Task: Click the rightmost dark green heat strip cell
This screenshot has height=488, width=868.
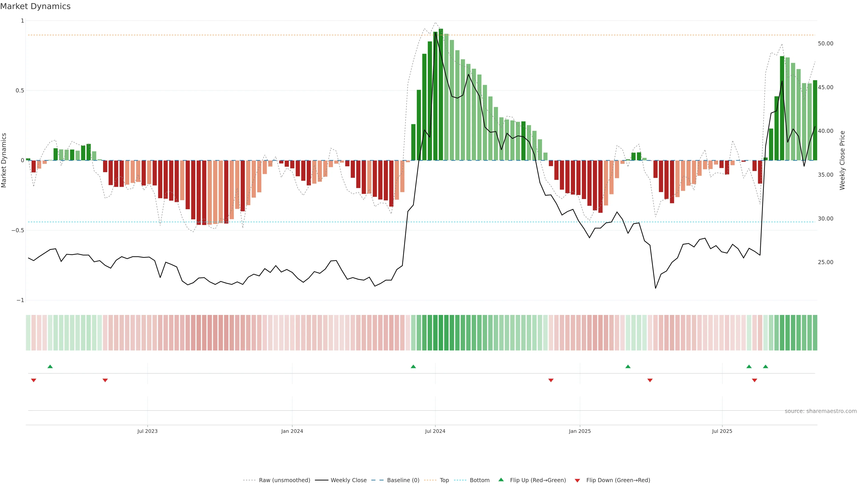Action: [x=815, y=333]
